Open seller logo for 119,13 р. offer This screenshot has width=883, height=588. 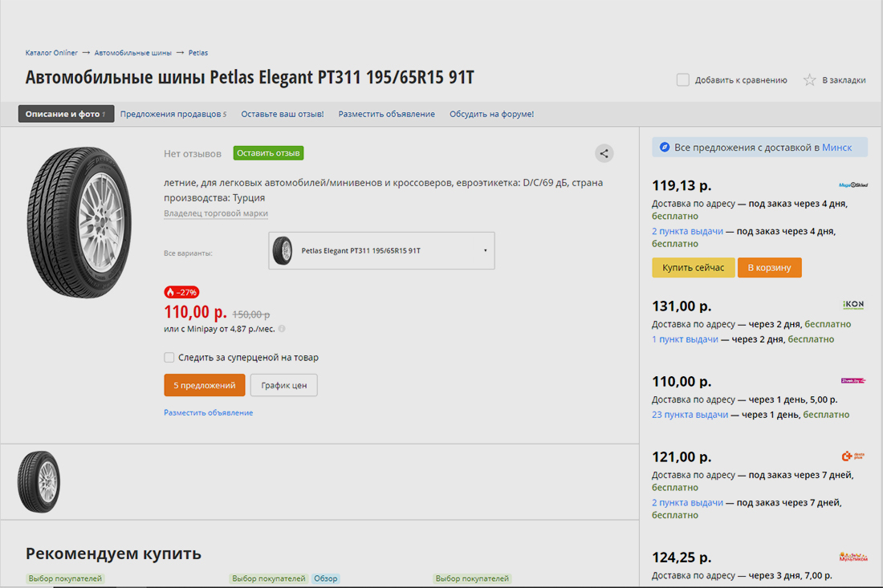tap(852, 185)
